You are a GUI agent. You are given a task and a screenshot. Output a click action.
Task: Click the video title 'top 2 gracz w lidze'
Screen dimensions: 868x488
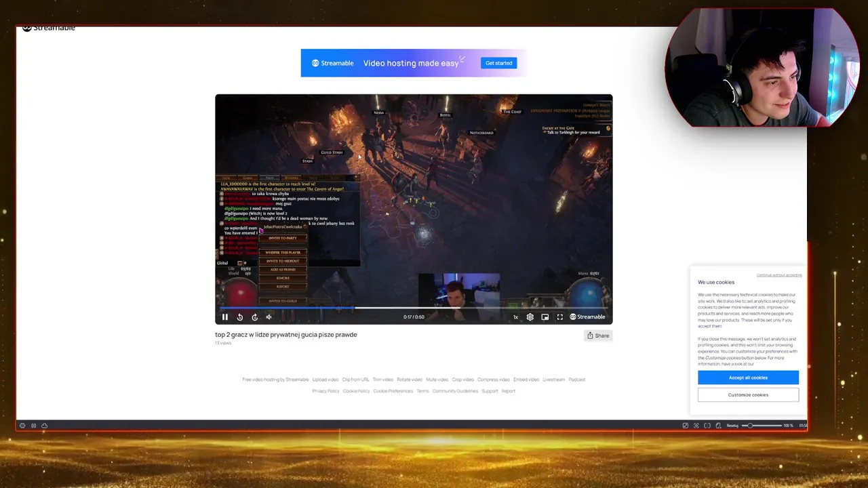pos(285,334)
